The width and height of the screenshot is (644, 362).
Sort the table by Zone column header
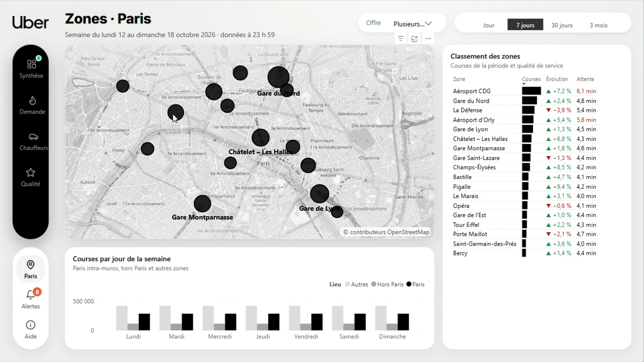459,79
